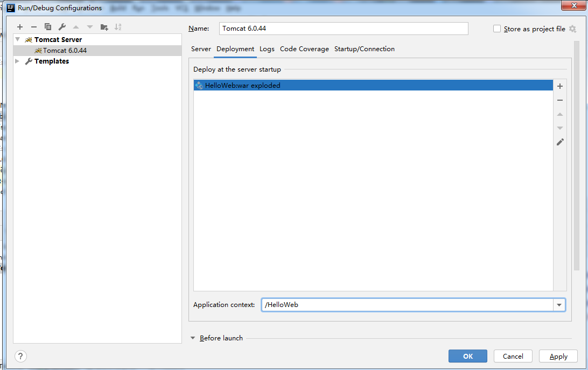
Task: Open help with question mark icon
Action: point(20,356)
